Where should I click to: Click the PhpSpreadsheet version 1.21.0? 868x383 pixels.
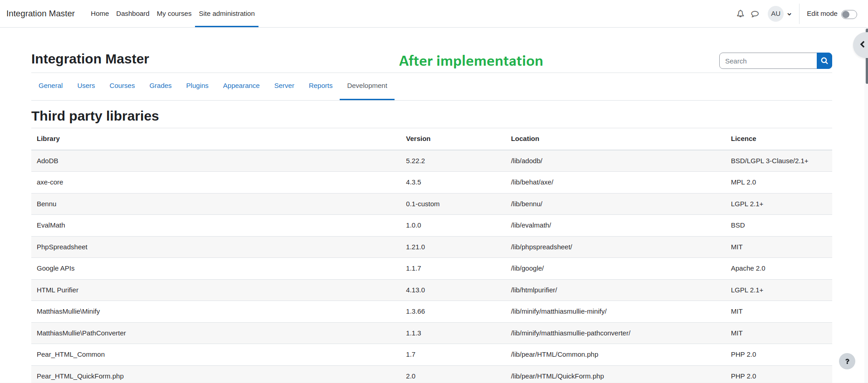point(415,247)
